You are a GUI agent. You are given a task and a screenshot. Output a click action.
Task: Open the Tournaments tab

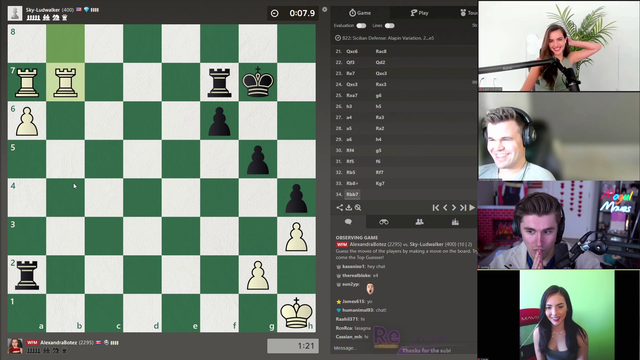click(x=469, y=13)
